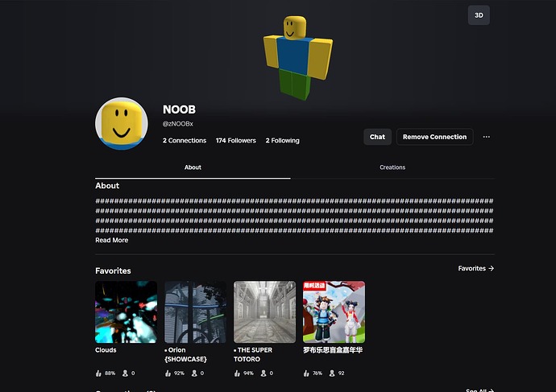Viewport: 556px width, 392px height.
Task: Click the Chat button
Action: (377, 137)
